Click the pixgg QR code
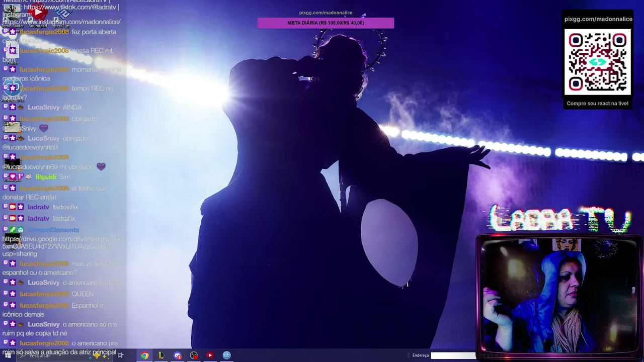This screenshot has width=644, height=362. tap(598, 62)
